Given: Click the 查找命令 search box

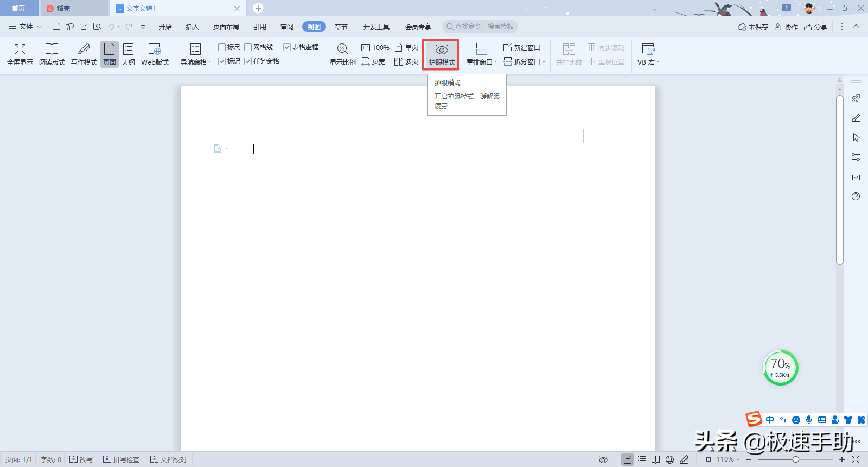Looking at the screenshot, I should (480, 27).
